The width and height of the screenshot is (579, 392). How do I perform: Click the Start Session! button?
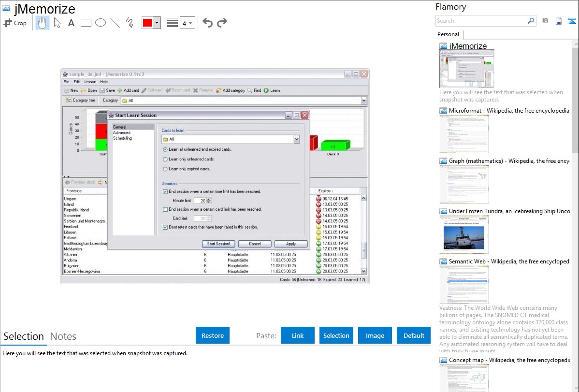[x=218, y=244]
